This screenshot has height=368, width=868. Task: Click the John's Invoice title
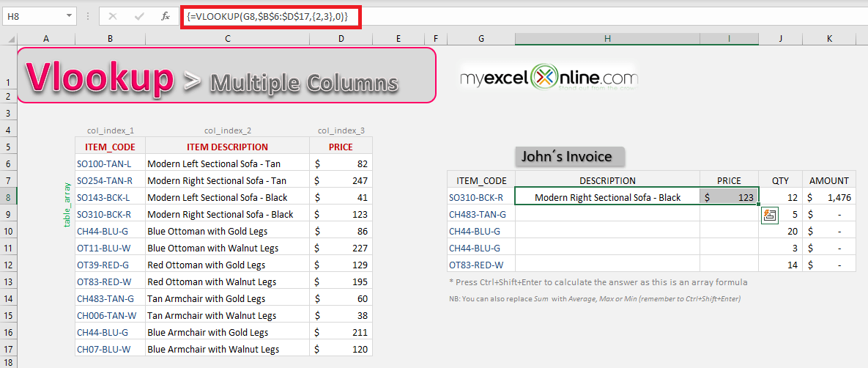[570, 156]
